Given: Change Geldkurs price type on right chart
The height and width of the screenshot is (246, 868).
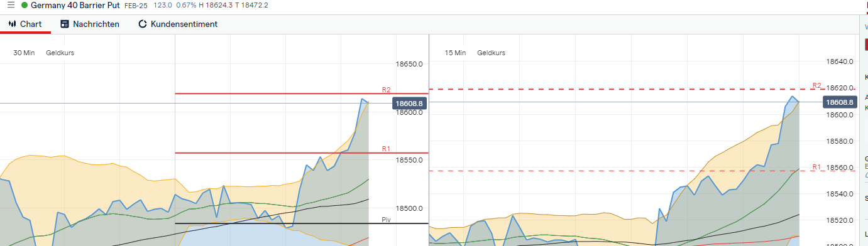Looking at the screenshot, I should click(491, 53).
